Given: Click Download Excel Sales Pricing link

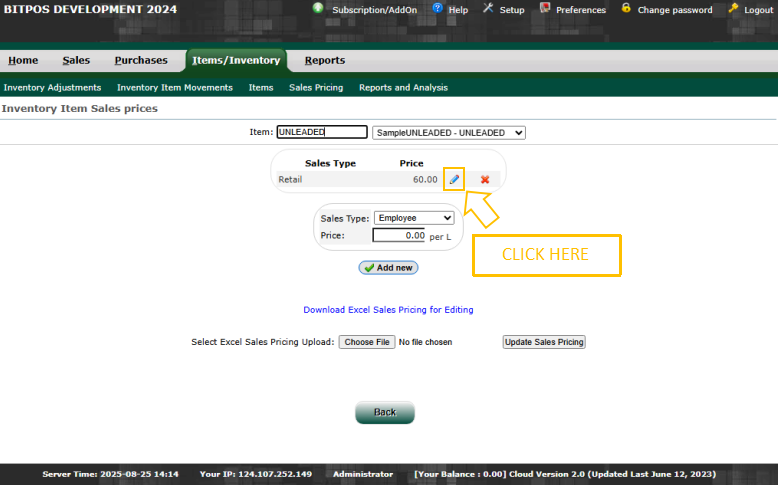Looking at the screenshot, I should [x=388, y=310].
